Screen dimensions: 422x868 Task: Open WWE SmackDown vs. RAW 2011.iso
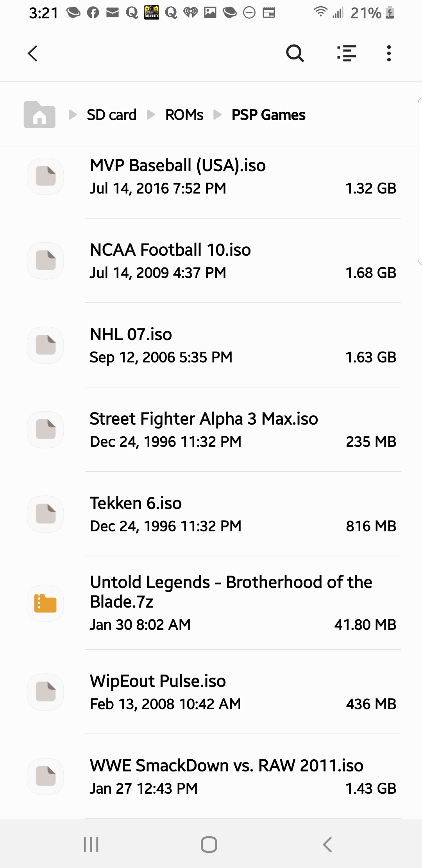226,766
